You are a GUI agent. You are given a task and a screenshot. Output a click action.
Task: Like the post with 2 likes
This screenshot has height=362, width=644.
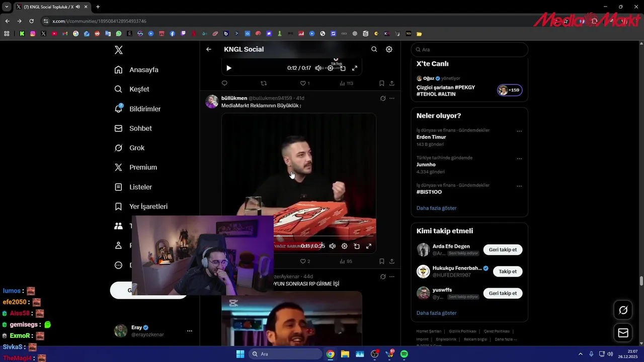[x=305, y=261]
